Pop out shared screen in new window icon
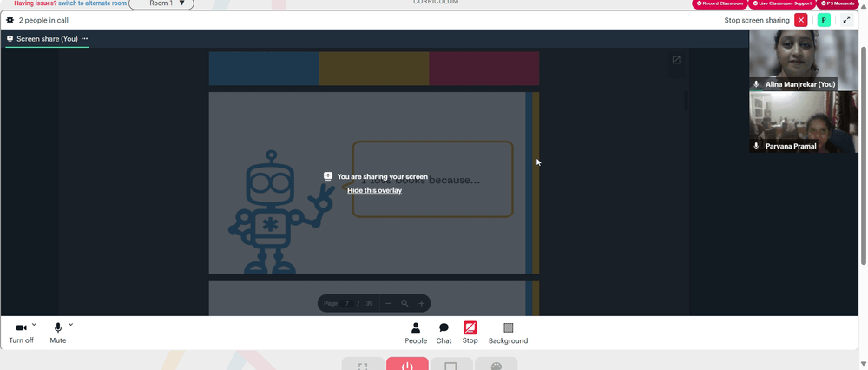Image resolution: width=868 pixels, height=370 pixels. click(x=676, y=60)
